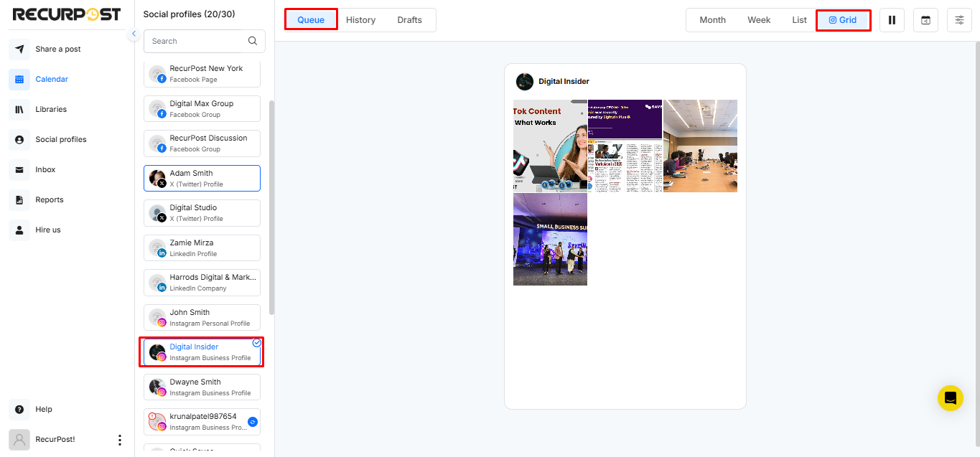Click the social profiles list scrollbar

pyautogui.click(x=271, y=207)
